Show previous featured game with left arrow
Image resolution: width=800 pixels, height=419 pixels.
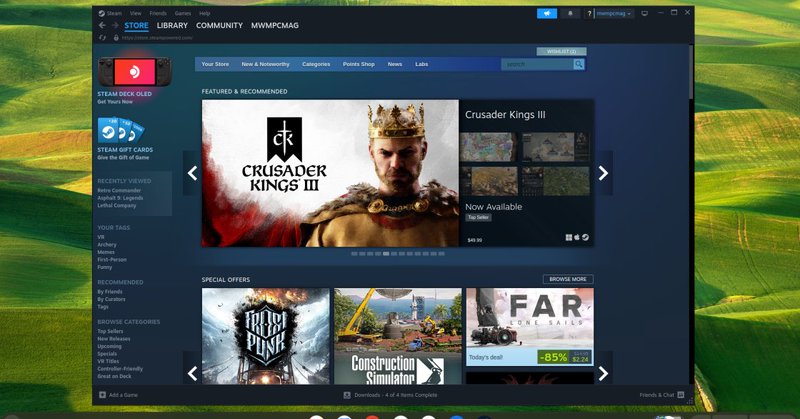click(x=192, y=173)
